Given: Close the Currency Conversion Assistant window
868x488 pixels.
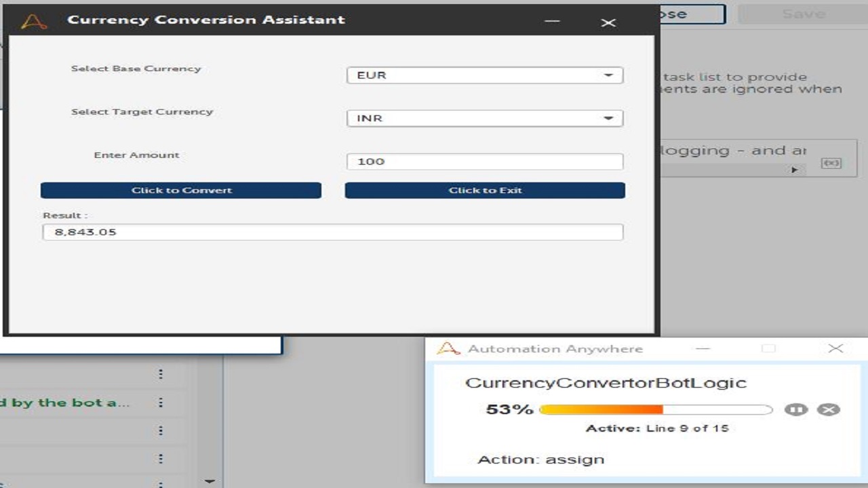Looking at the screenshot, I should 608,22.
